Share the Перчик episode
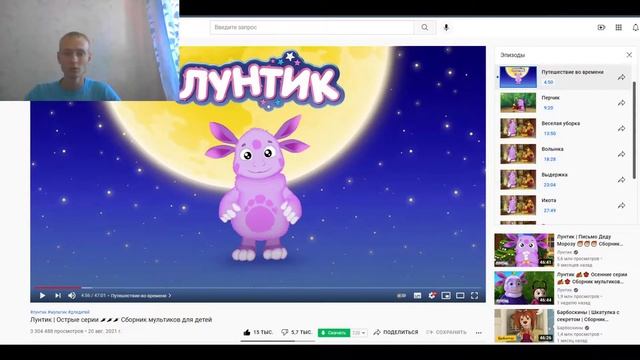This screenshot has width=640, height=360. tap(621, 103)
